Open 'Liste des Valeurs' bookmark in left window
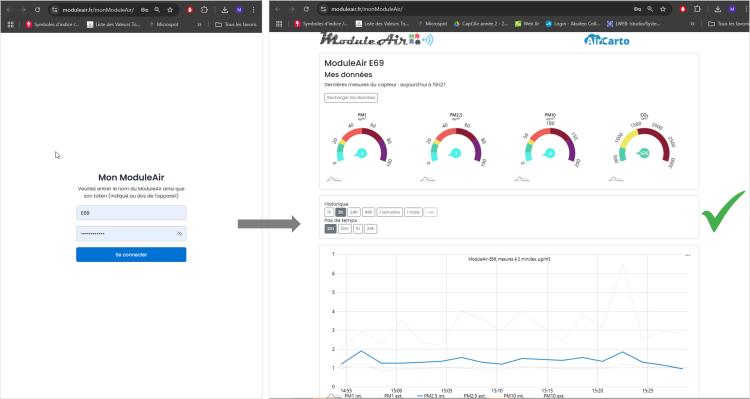Image resolution: width=750 pixels, height=399 pixels. click(x=114, y=24)
